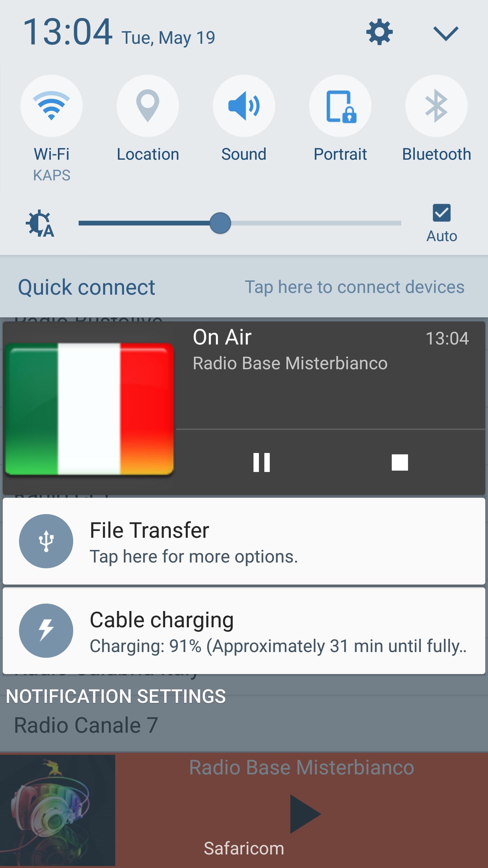Tap here to connect devices
This screenshot has height=868, width=488.
[x=354, y=287]
